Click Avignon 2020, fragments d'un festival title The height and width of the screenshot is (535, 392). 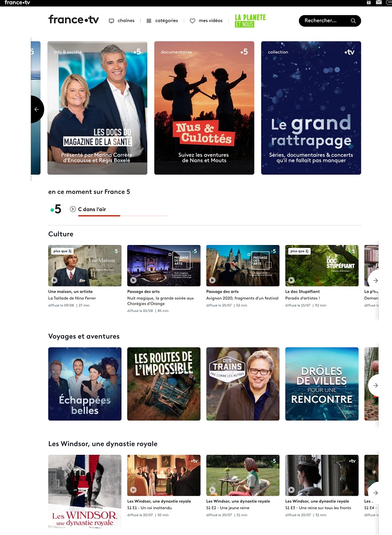point(242,298)
